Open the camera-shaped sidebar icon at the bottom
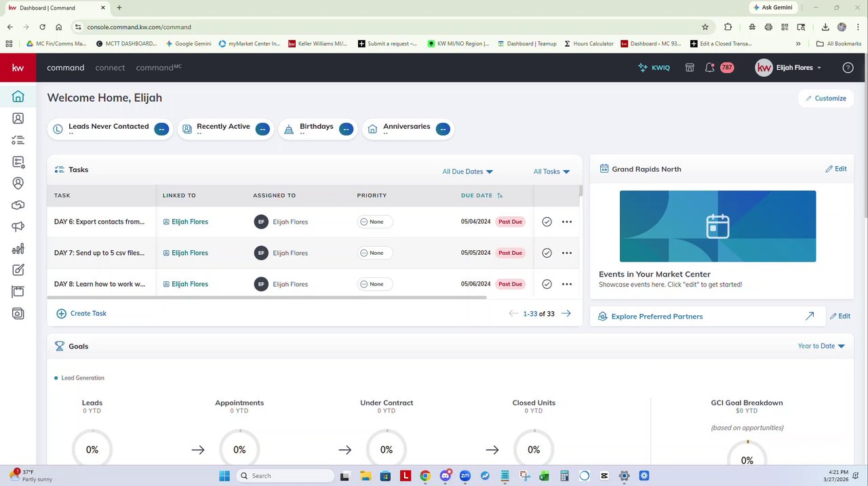 tap(18, 314)
